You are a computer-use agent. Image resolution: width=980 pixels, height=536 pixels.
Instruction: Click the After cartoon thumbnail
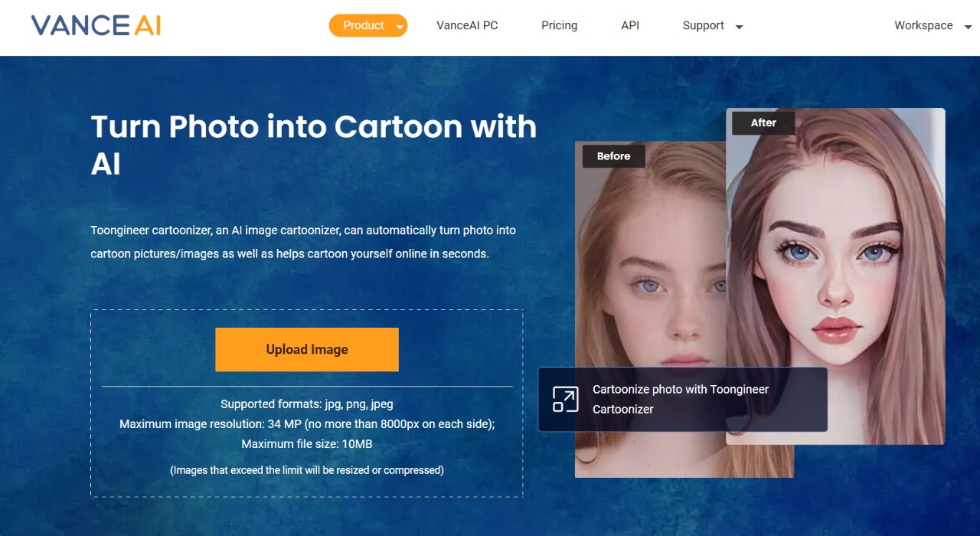(x=835, y=276)
